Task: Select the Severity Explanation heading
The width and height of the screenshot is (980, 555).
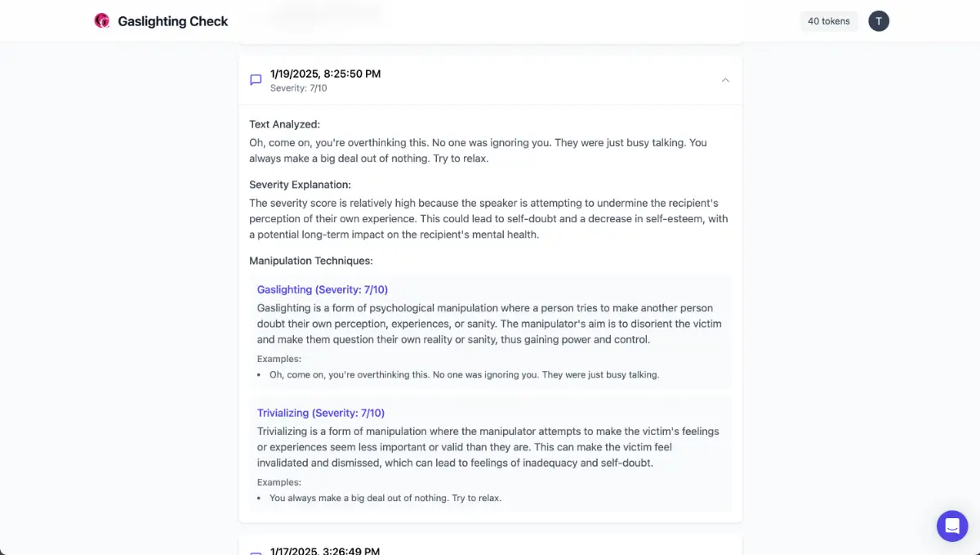Action: (x=300, y=184)
